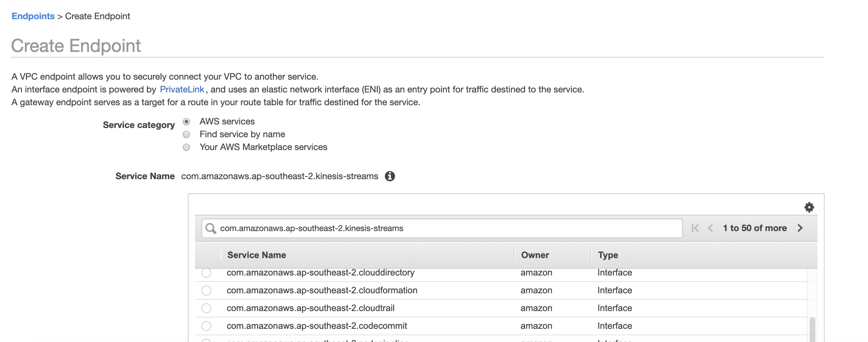Click the service filter search field
The height and width of the screenshot is (342, 868).
pyautogui.click(x=442, y=228)
